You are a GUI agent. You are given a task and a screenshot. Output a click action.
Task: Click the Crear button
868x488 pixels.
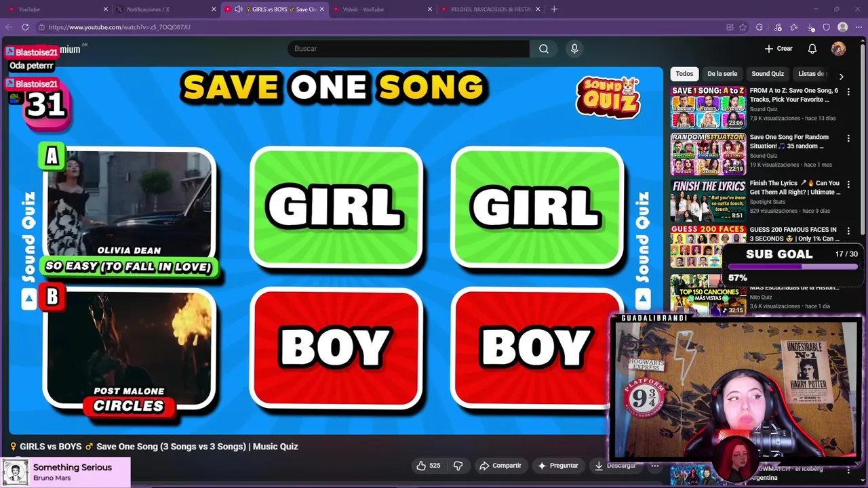click(778, 49)
